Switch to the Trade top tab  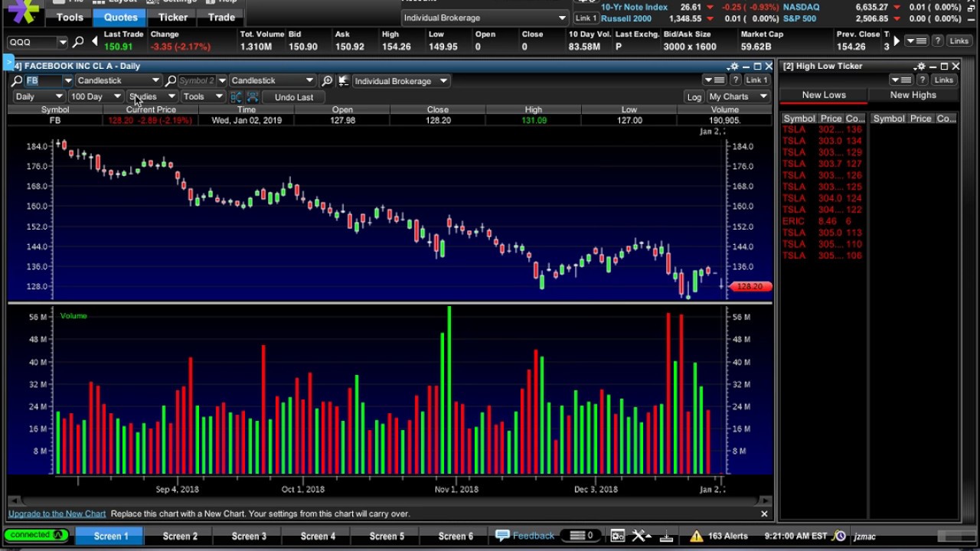click(221, 17)
